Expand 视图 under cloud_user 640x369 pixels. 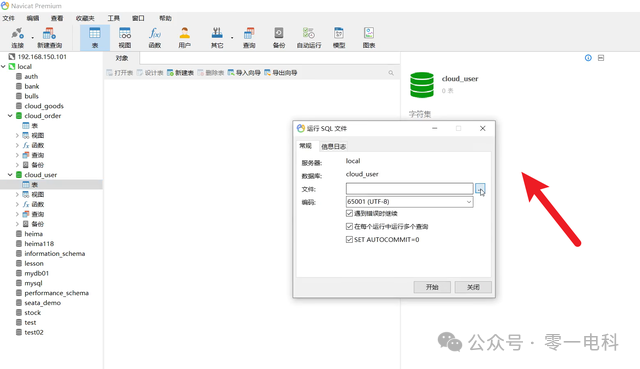coord(17,194)
